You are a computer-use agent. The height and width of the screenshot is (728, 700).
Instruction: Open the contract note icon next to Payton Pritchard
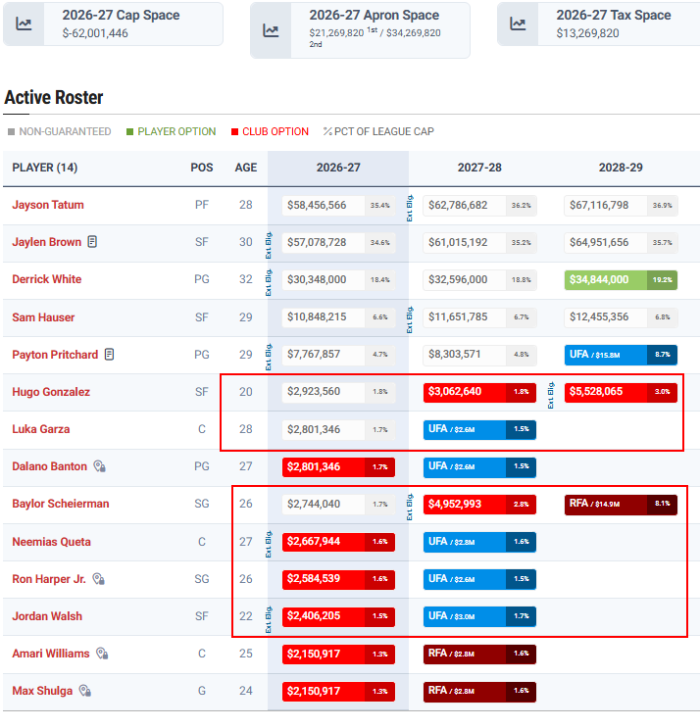[109, 355]
